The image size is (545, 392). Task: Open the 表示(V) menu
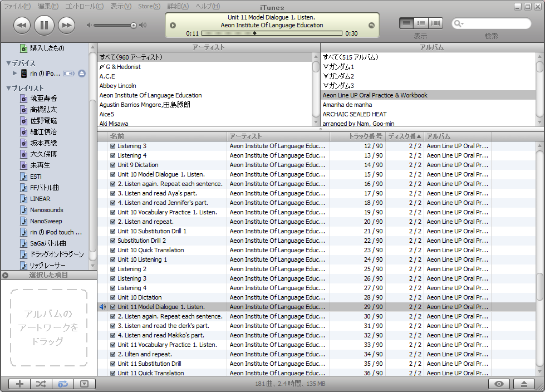tap(121, 6)
